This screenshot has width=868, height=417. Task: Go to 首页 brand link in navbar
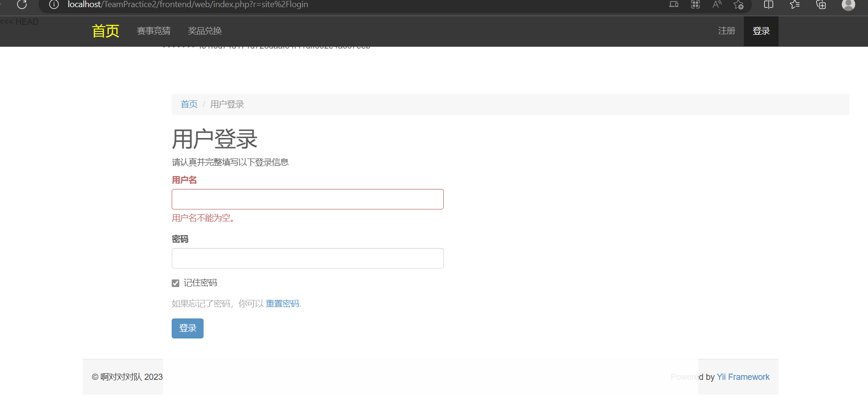pyautogui.click(x=106, y=31)
